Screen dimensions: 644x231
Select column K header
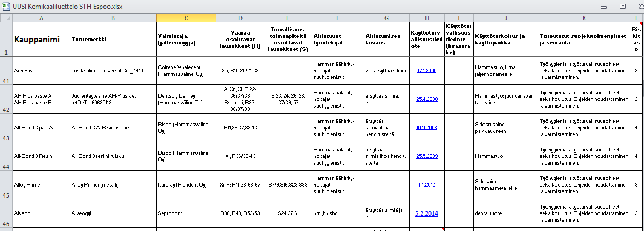pos(584,18)
